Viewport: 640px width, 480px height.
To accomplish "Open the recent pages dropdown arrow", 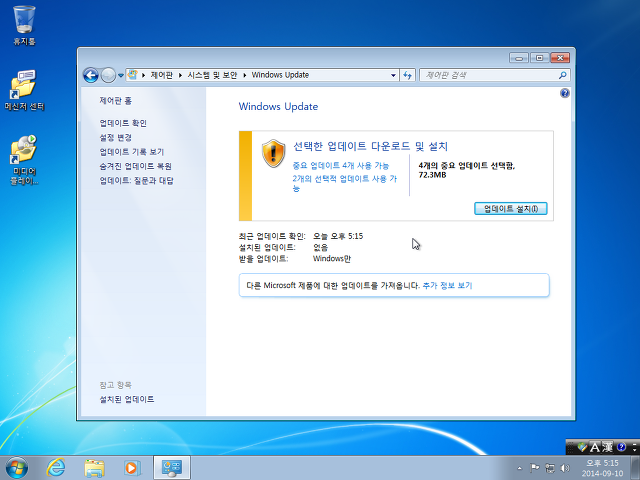I will [x=121, y=75].
